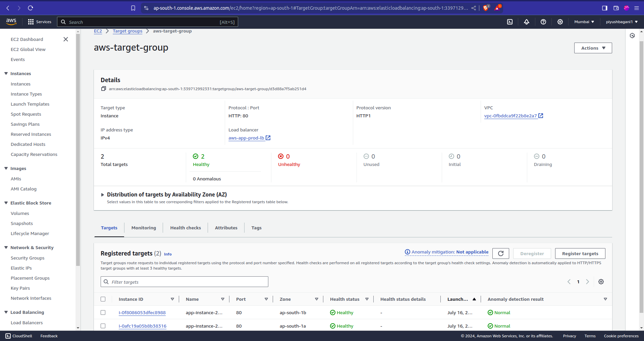
Task: Open the AWS help question mark icon
Action: (543, 22)
